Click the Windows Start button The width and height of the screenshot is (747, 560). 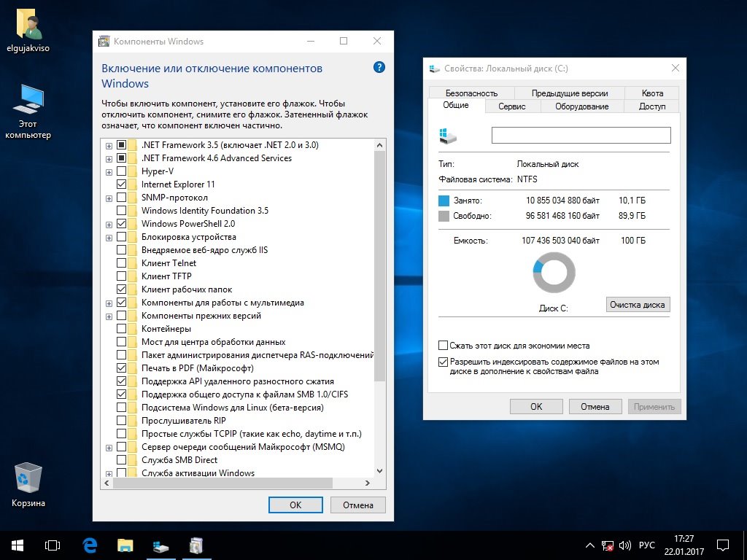[x=17, y=545]
